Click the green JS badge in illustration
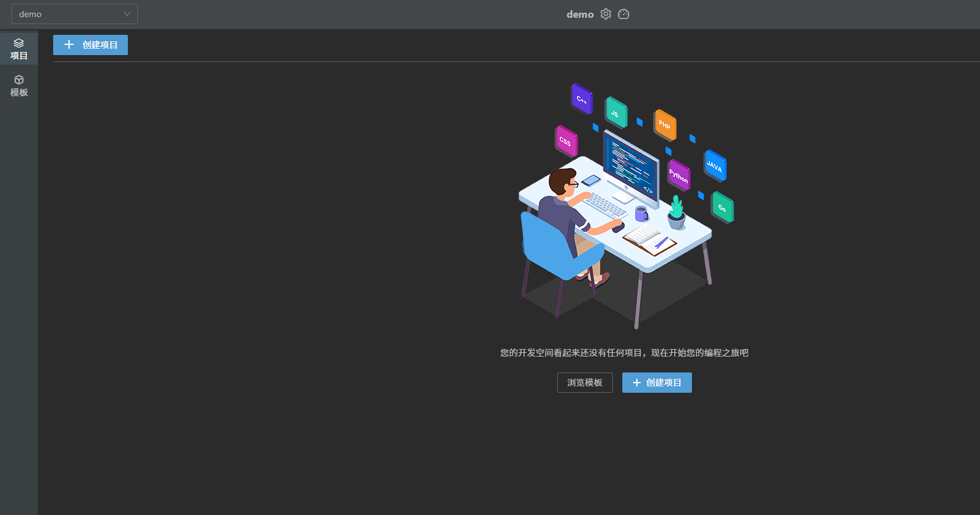Screen dimensions: 980x515 pyautogui.click(x=615, y=113)
